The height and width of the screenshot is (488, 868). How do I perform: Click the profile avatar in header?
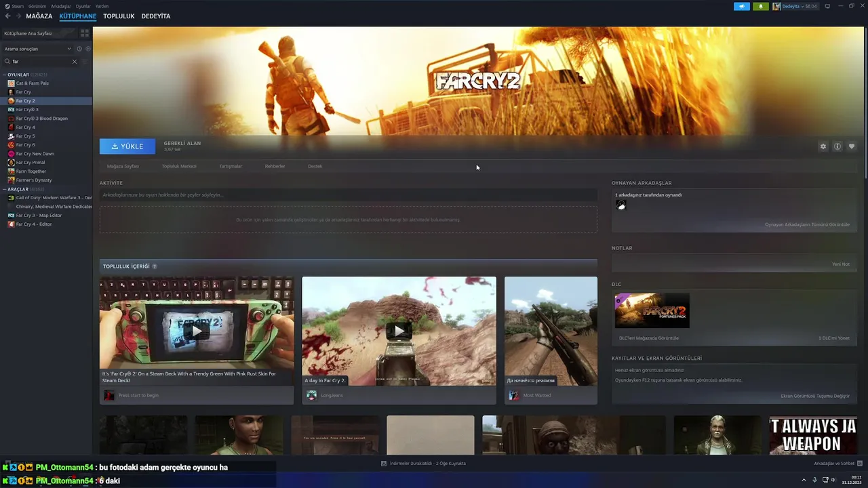coord(776,6)
